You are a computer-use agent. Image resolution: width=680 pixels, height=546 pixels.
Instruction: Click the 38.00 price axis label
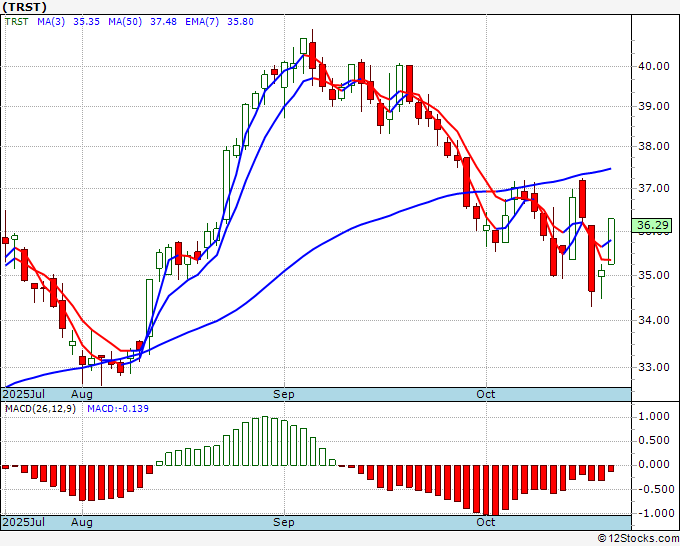point(653,147)
